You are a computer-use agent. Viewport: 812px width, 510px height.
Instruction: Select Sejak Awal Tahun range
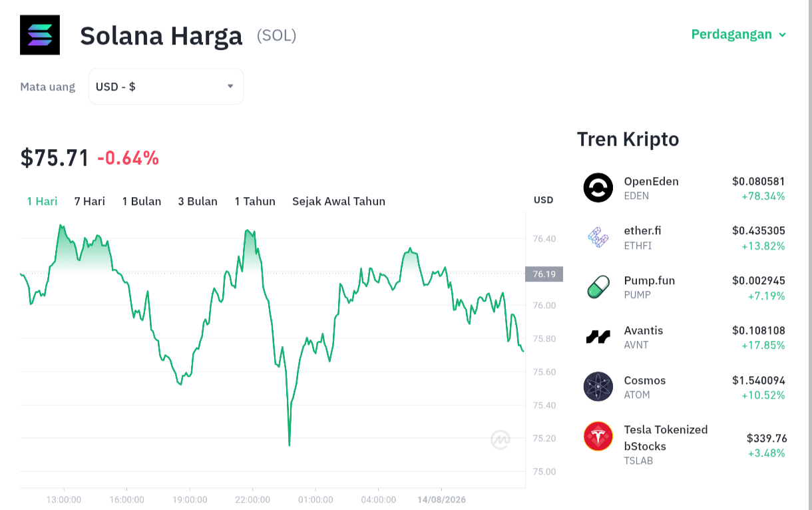pos(339,201)
